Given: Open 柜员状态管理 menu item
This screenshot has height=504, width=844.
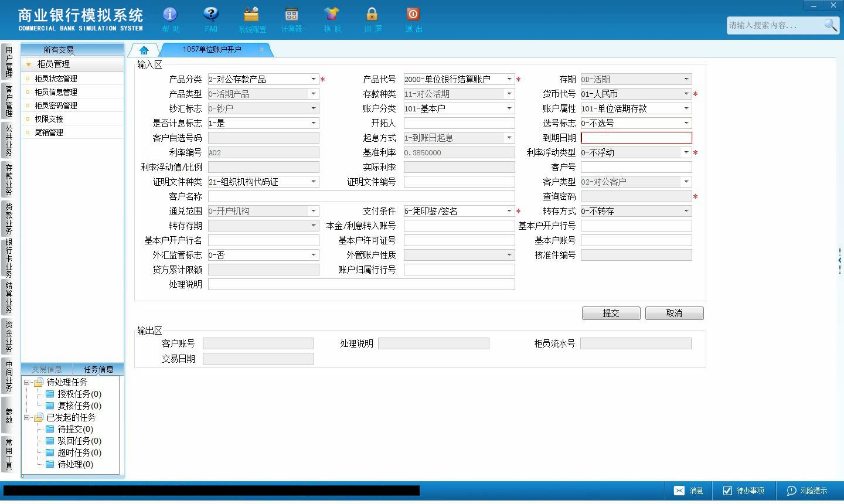Looking at the screenshot, I should click(56, 79).
